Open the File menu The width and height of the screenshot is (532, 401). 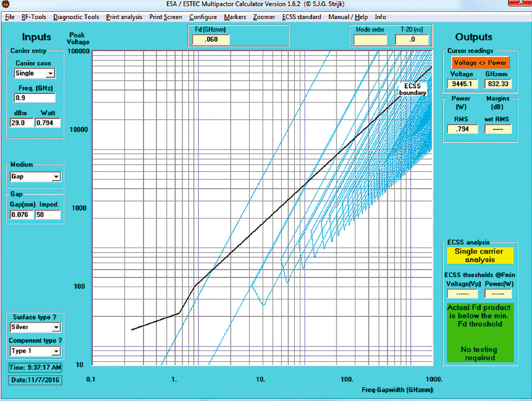coord(10,17)
